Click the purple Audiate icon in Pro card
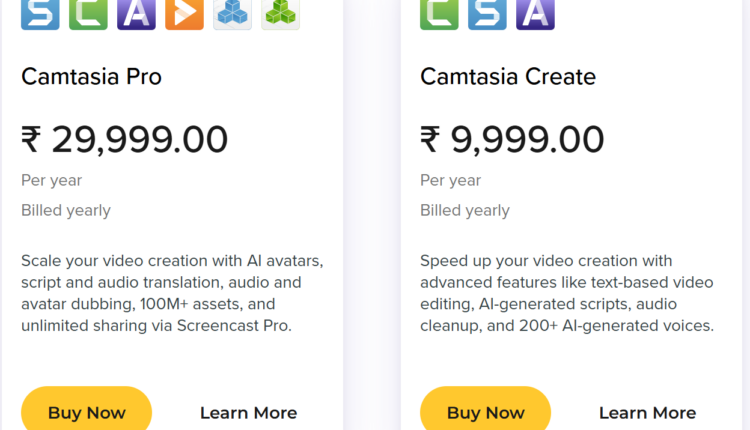This screenshot has width=750, height=430. [x=136, y=13]
